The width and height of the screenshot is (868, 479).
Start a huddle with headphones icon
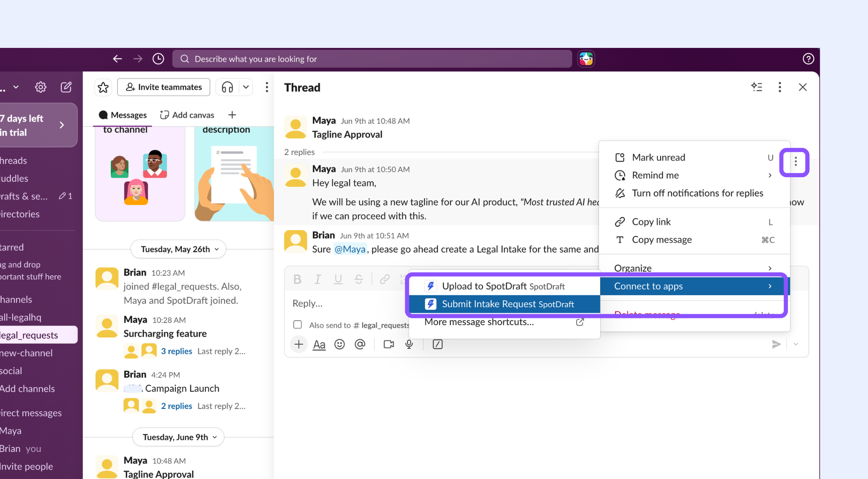[227, 87]
